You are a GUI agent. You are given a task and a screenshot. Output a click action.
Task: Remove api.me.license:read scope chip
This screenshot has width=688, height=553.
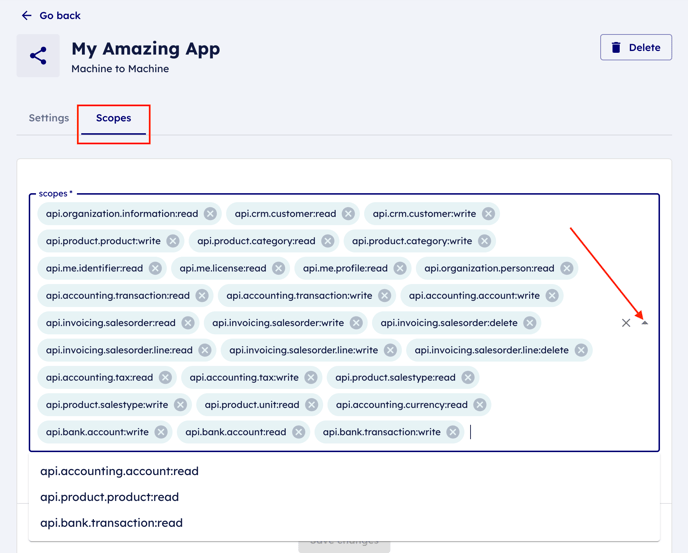[x=278, y=268]
